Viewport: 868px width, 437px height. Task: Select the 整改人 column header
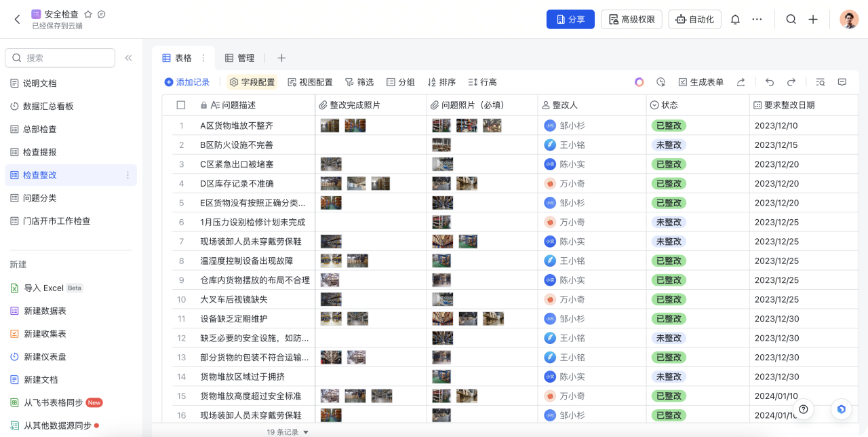pos(592,105)
